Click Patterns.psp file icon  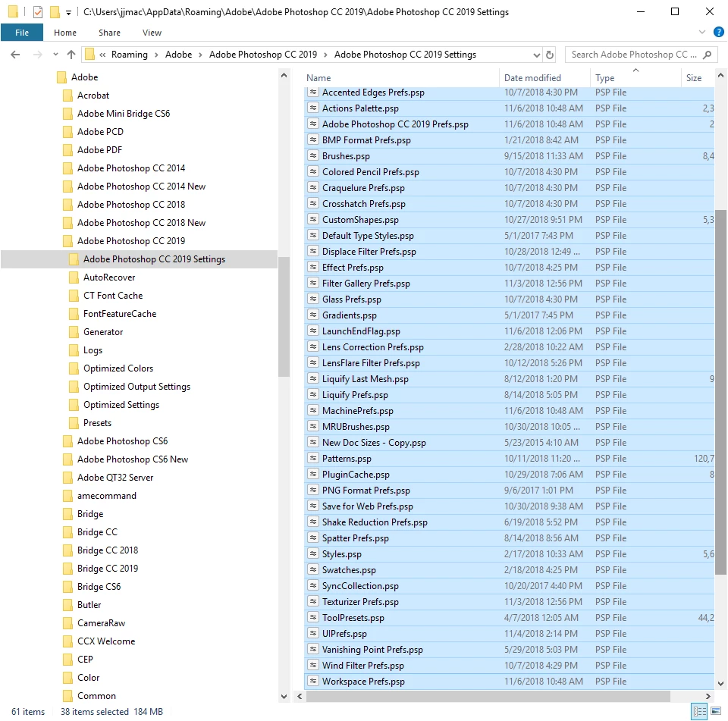[313, 458]
